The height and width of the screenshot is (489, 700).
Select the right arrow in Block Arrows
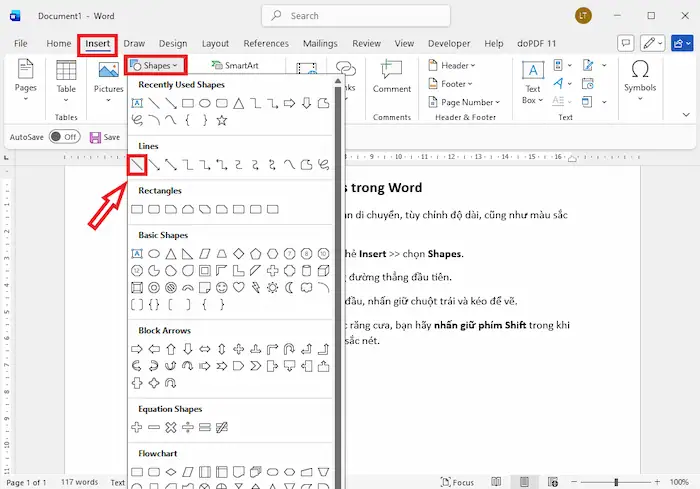pos(137,349)
